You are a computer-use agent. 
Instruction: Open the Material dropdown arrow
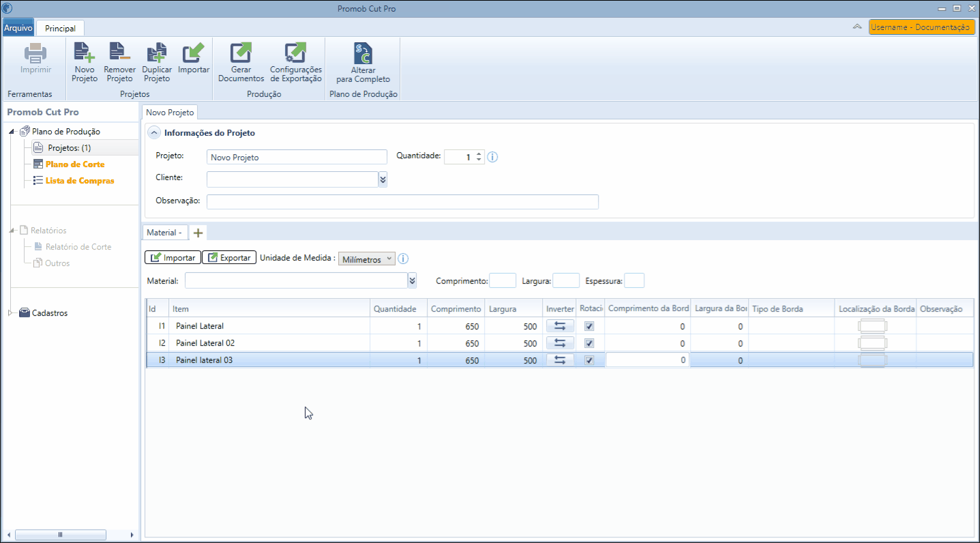[x=412, y=280]
